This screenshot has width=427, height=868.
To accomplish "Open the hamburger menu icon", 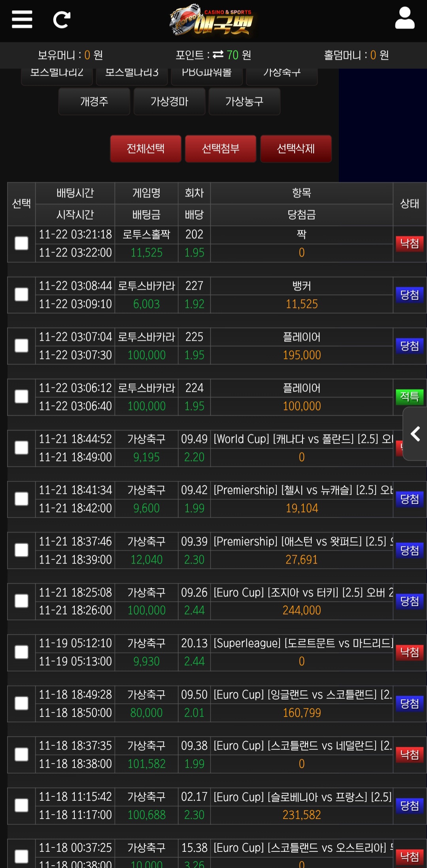I will point(22,19).
